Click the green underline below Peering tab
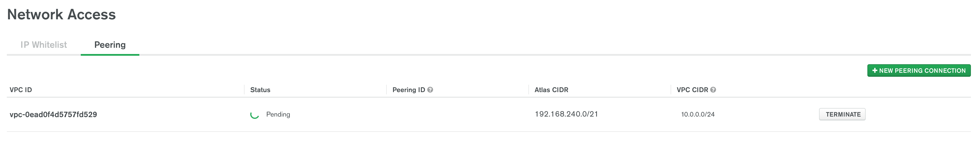 point(110,55)
